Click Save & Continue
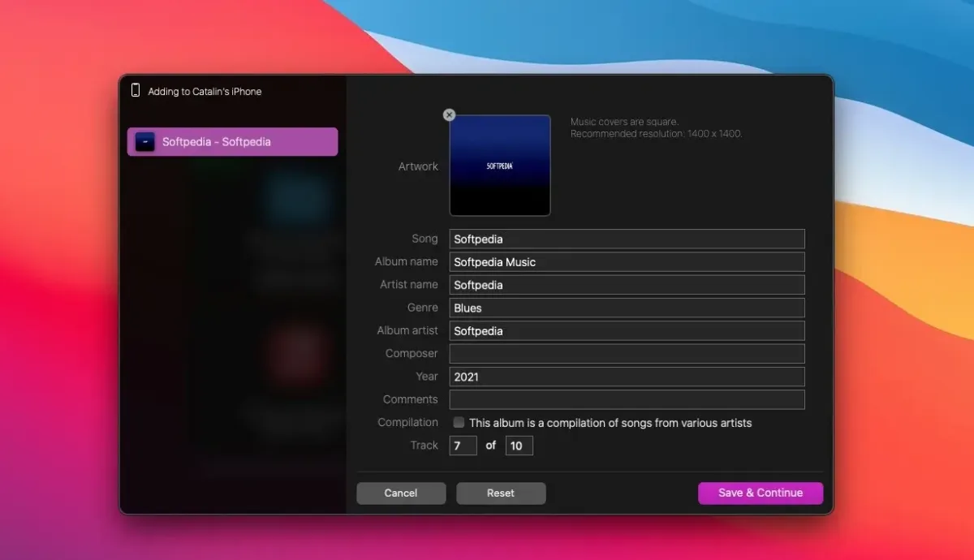 [761, 493]
